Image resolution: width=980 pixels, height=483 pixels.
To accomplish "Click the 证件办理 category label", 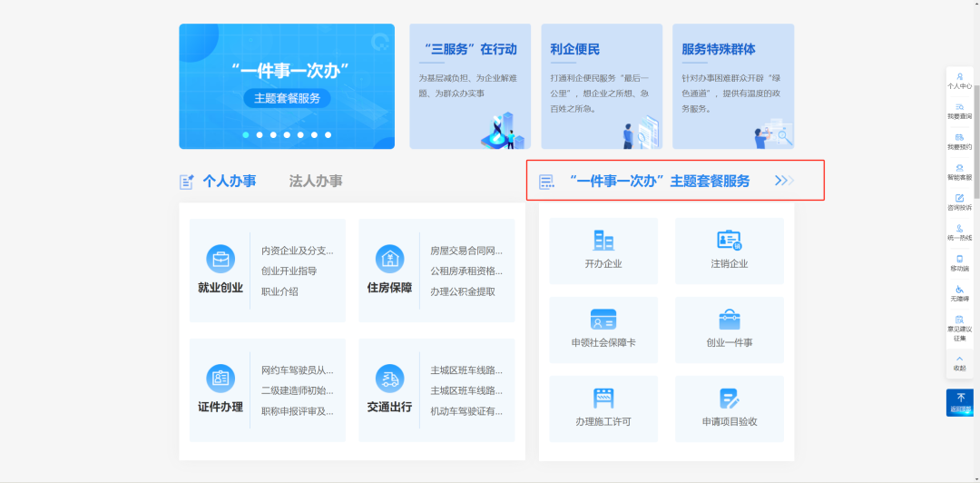I will click(220, 408).
